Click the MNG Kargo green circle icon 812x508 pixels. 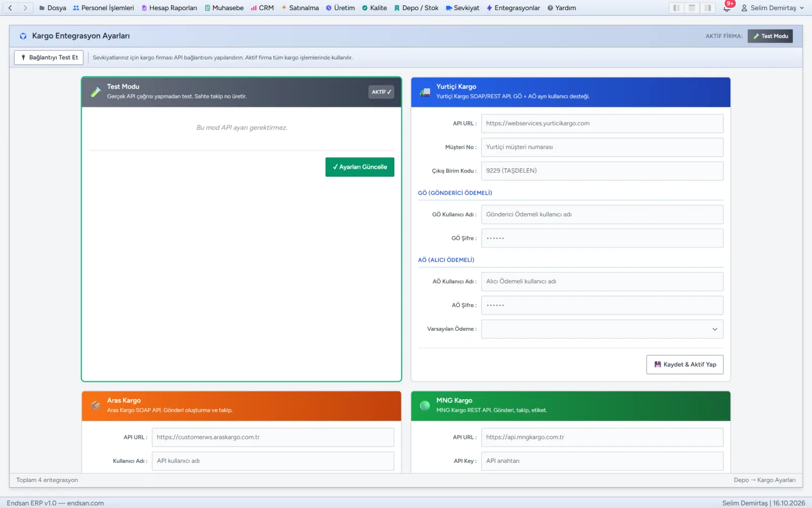point(425,405)
